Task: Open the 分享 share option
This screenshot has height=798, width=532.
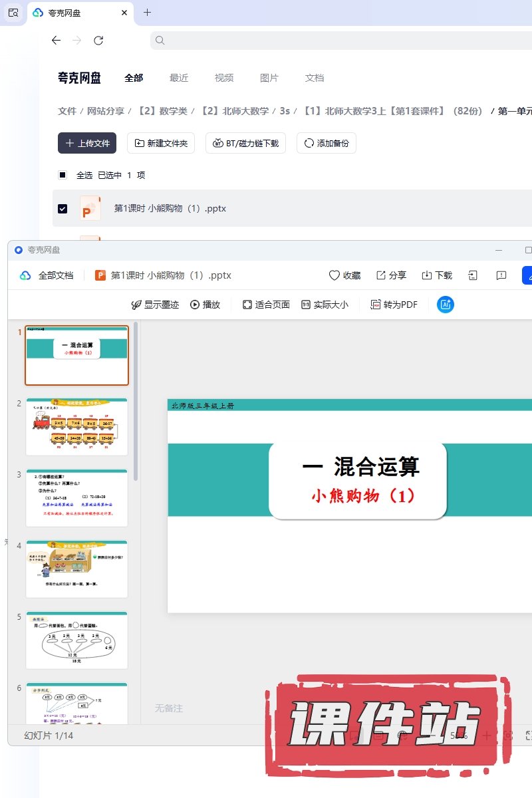Action: [x=391, y=275]
